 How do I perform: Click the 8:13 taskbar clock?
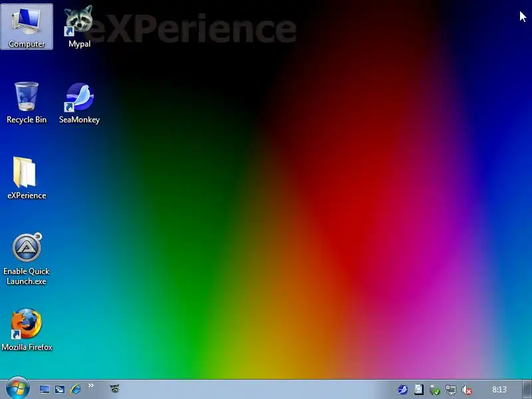click(499, 390)
